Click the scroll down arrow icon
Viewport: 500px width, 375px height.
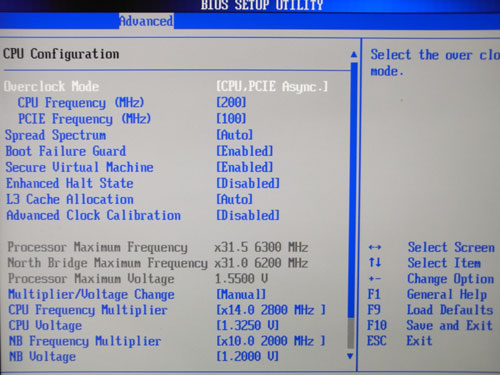click(x=350, y=356)
